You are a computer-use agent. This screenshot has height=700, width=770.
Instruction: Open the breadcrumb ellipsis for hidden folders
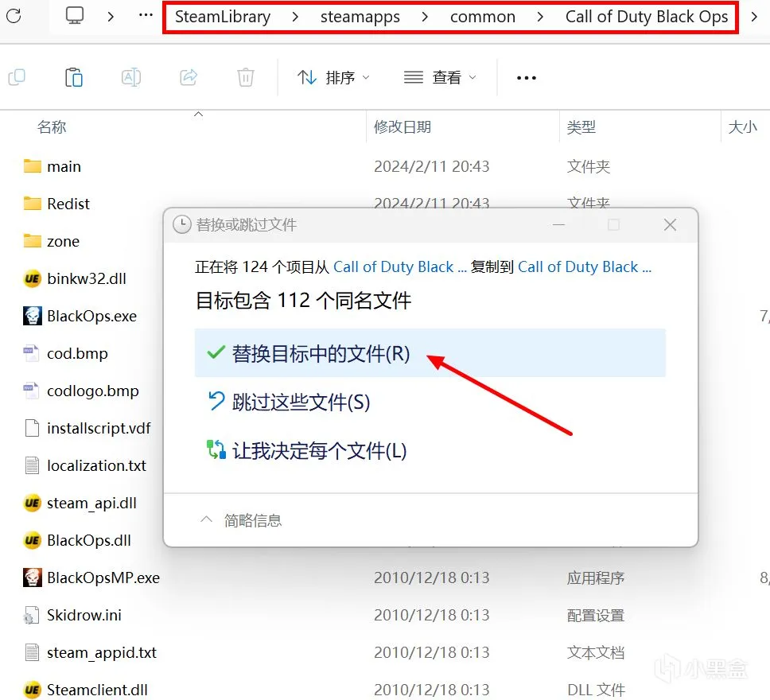click(x=146, y=15)
